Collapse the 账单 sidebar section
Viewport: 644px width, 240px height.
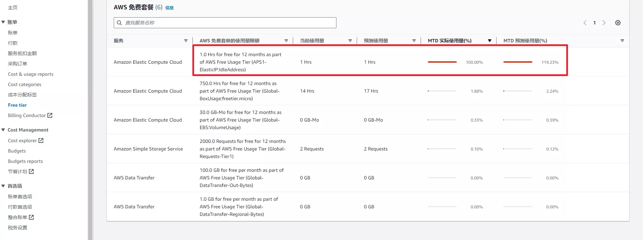click(3, 22)
